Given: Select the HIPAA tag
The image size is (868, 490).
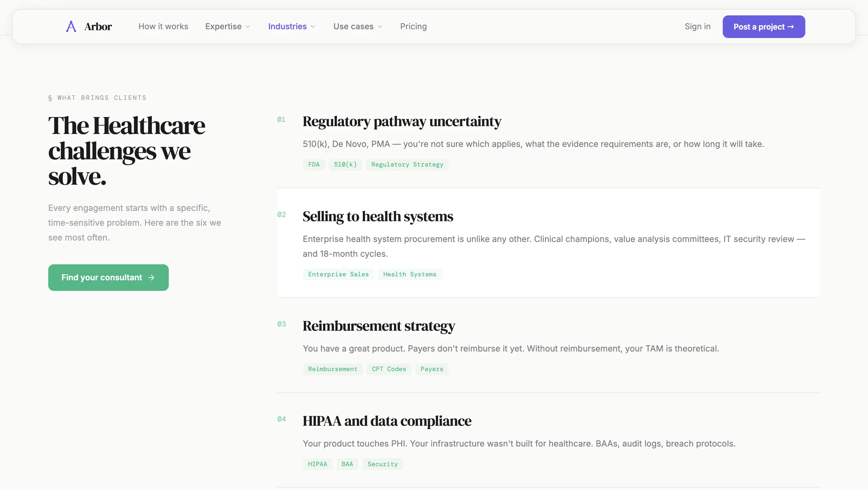Looking at the screenshot, I should pyautogui.click(x=317, y=464).
